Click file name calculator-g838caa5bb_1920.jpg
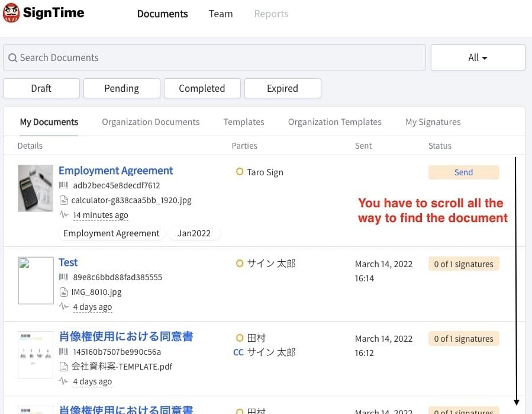The image size is (532, 414). point(131,200)
